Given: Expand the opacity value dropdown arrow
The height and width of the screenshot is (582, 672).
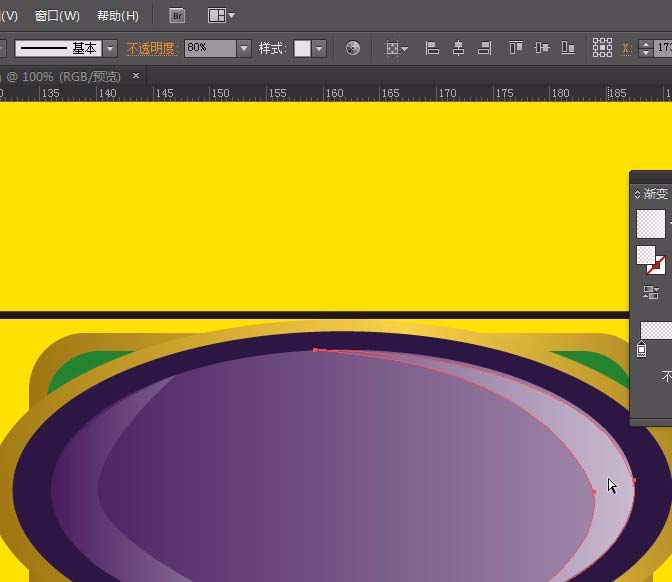Looking at the screenshot, I should click(x=244, y=48).
